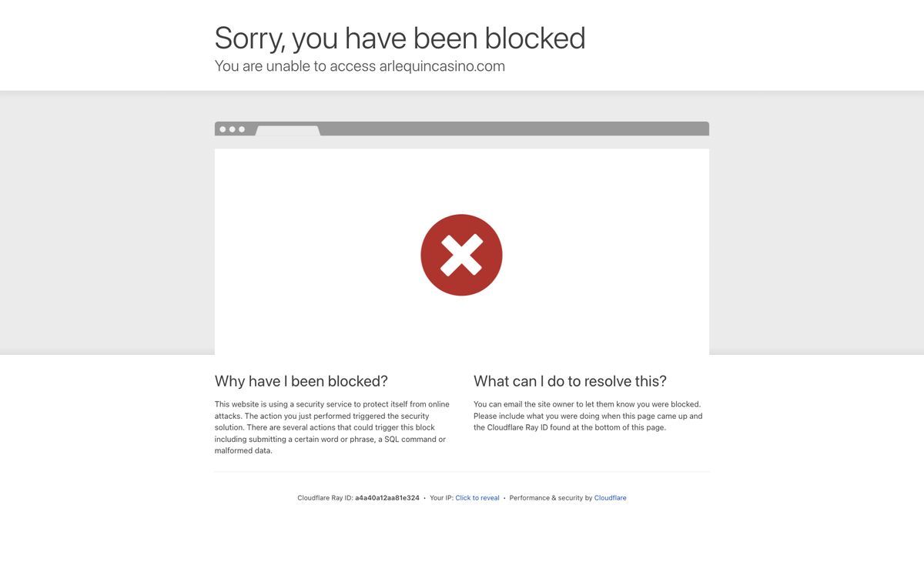Click the first dot in the illustrated browser bar
The height and width of the screenshot is (565, 924).
pyautogui.click(x=223, y=129)
